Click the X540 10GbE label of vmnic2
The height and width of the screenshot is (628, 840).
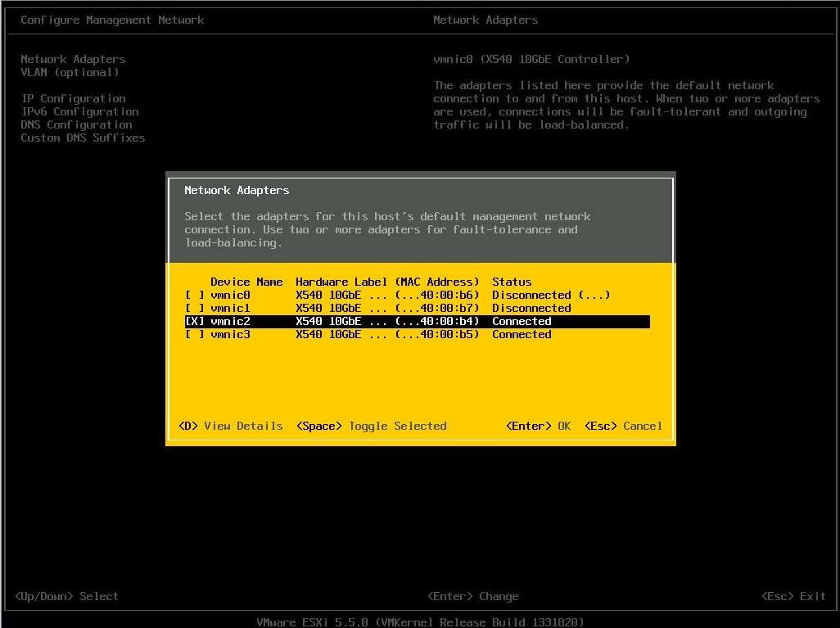point(341,322)
